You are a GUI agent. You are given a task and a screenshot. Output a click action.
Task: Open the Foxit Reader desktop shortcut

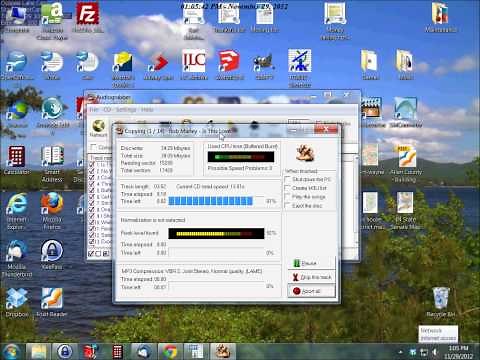pos(52,302)
